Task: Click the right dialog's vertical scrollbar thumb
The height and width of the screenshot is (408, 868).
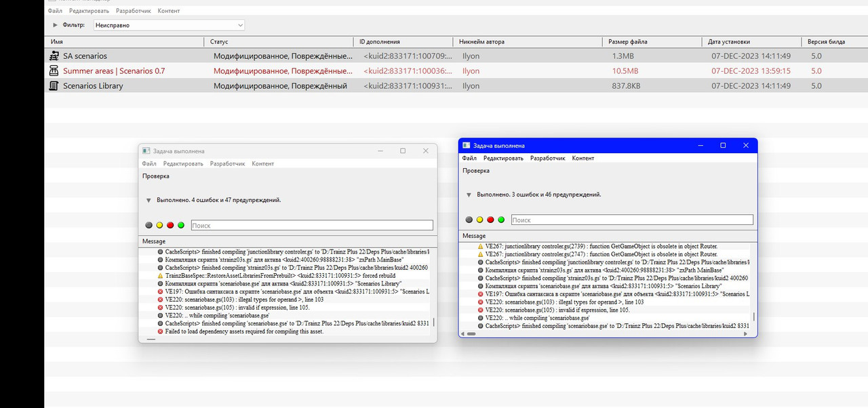Action: click(753, 317)
